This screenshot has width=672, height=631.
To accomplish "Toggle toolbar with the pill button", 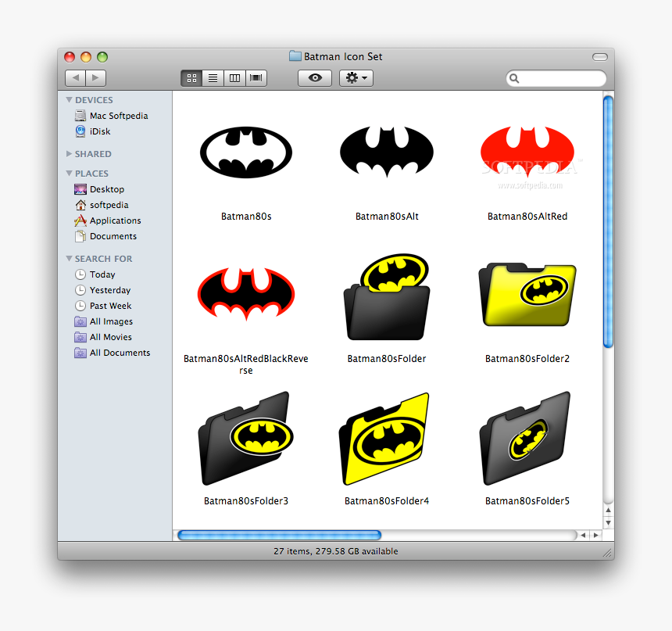I will (600, 57).
